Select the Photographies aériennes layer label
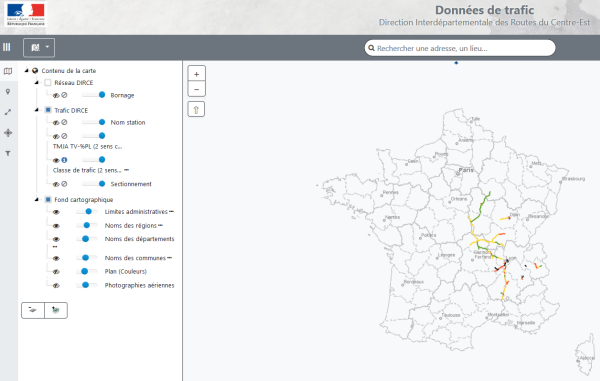This screenshot has height=381, width=600. point(139,285)
